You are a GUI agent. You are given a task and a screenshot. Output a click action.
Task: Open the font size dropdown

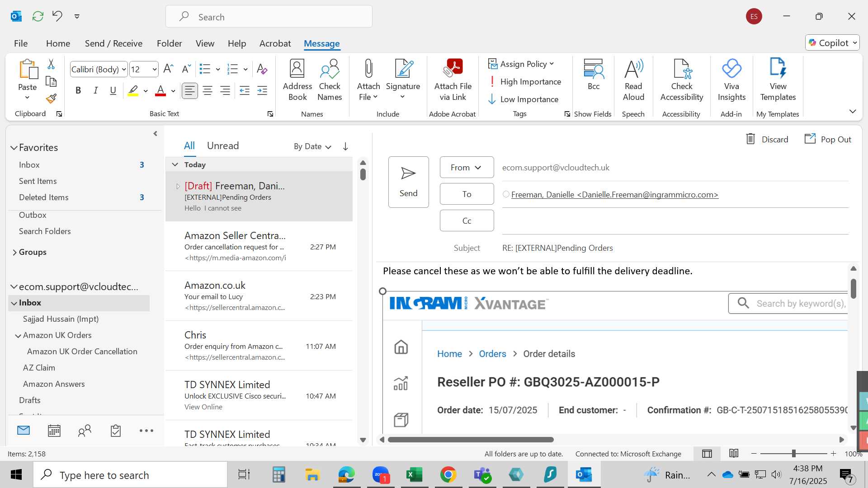click(155, 69)
